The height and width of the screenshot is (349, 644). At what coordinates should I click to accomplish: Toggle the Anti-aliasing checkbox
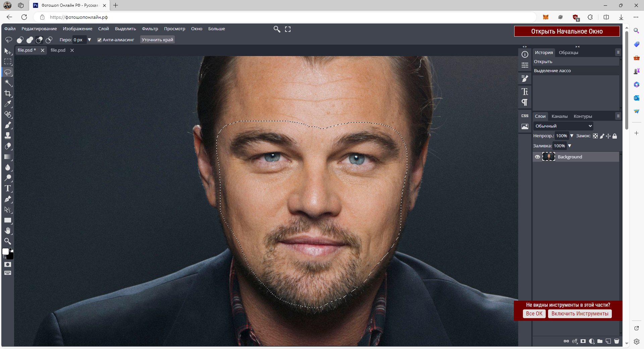pyautogui.click(x=99, y=40)
